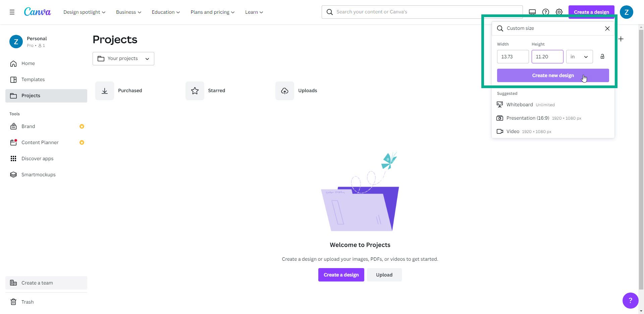Open the Brand tool in the sidebar
This screenshot has width=644, height=314.
tap(29, 126)
